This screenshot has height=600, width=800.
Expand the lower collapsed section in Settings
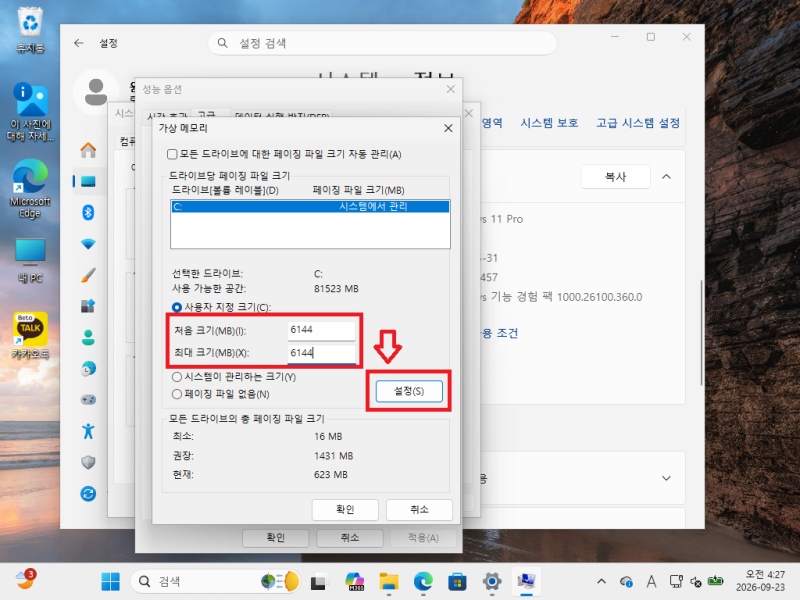[666, 478]
